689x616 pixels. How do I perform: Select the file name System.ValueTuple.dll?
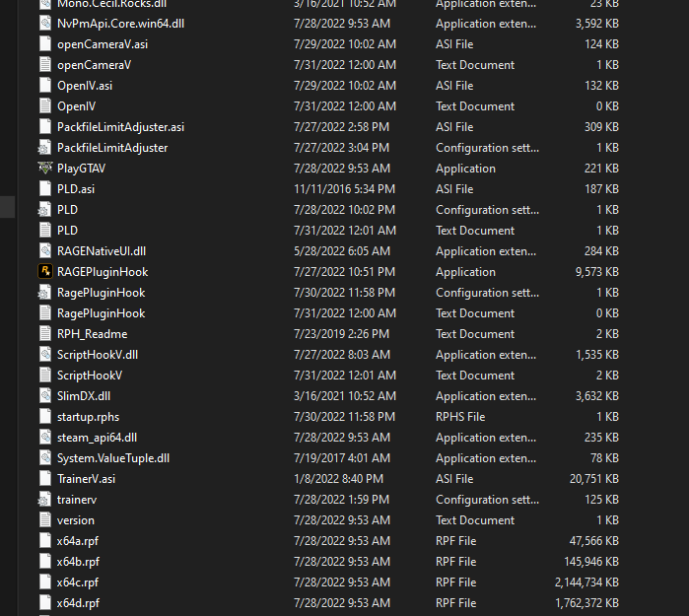(113, 458)
